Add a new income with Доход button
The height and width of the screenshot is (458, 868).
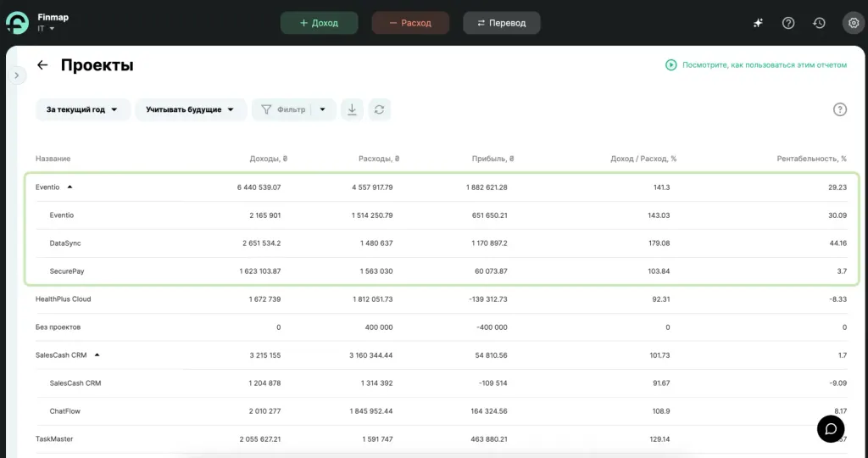click(319, 23)
